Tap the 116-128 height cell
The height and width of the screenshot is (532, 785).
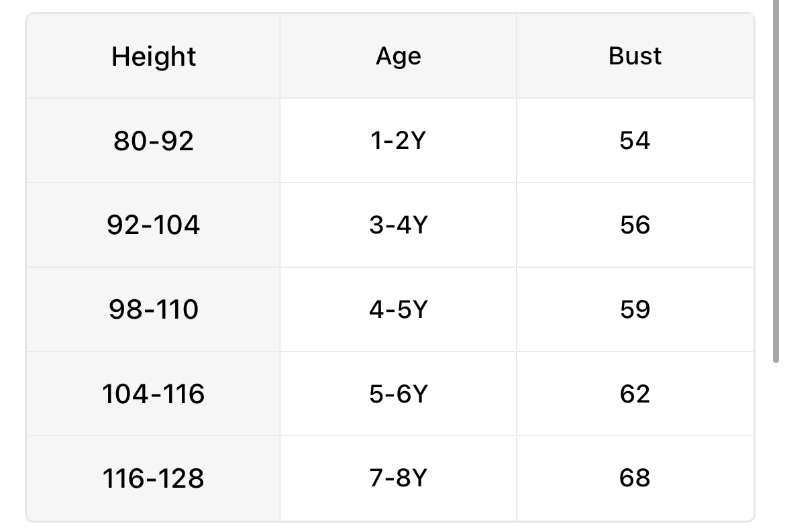(x=154, y=478)
